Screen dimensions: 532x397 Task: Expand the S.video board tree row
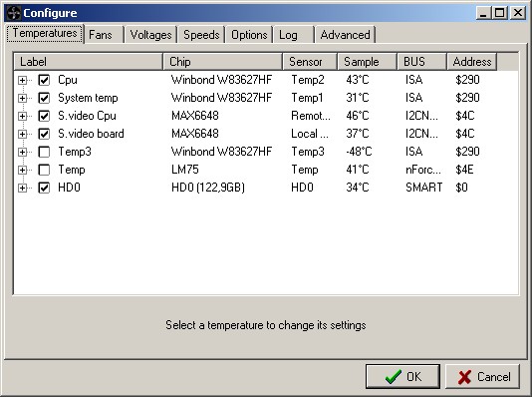(22, 134)
